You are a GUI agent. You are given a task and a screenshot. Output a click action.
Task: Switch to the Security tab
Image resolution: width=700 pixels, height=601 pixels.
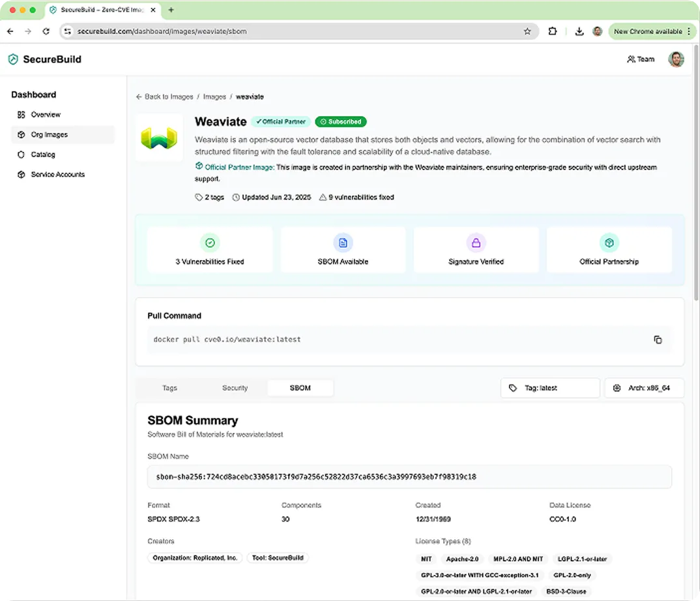[x=235, y=388]
